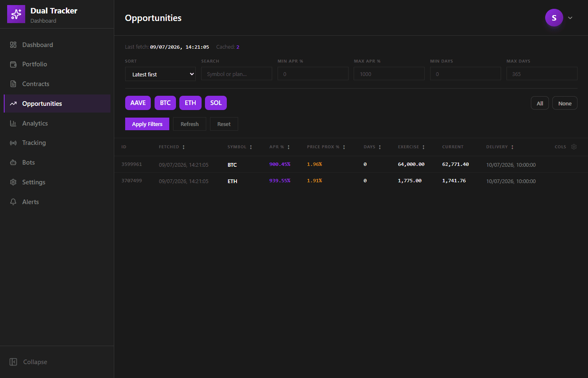The height and width of the screenshot is (378, 588).
Task: Sort by Delivery column red arrows
Action: [x=512, y=147]
